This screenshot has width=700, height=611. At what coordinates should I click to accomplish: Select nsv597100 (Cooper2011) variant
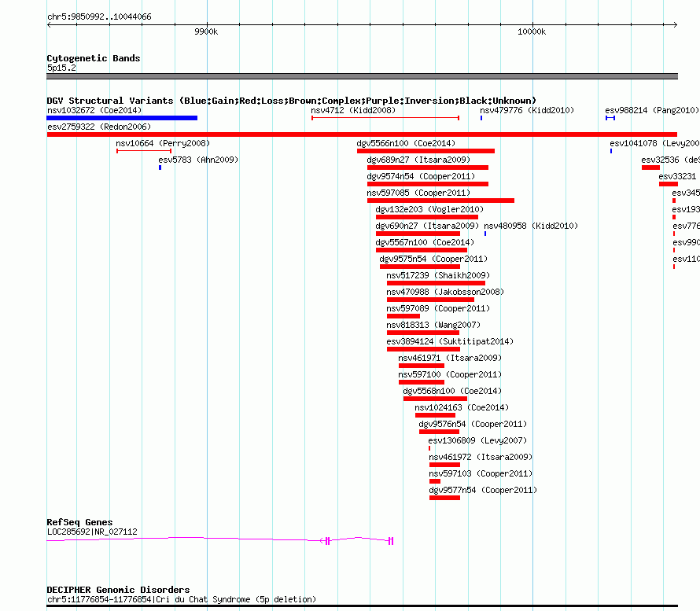[450, 374]
